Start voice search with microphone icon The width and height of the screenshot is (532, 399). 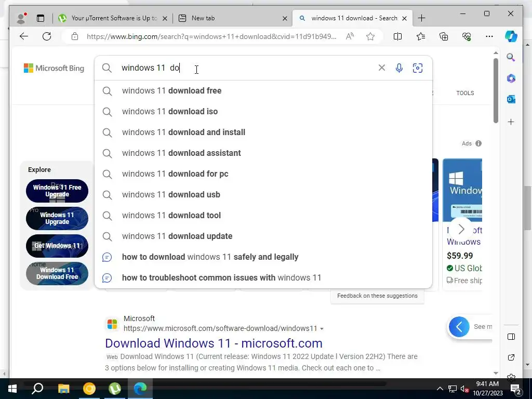tap(400, 68)
